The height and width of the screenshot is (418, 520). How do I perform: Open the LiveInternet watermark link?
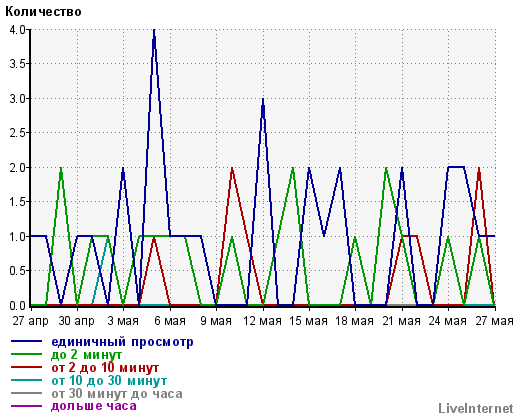(x=476, y=408)
